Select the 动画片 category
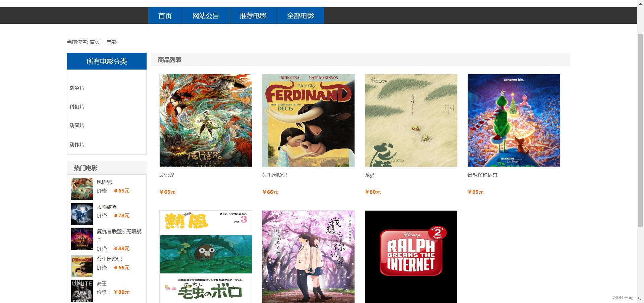644x303 pixels. pos(77,126)
